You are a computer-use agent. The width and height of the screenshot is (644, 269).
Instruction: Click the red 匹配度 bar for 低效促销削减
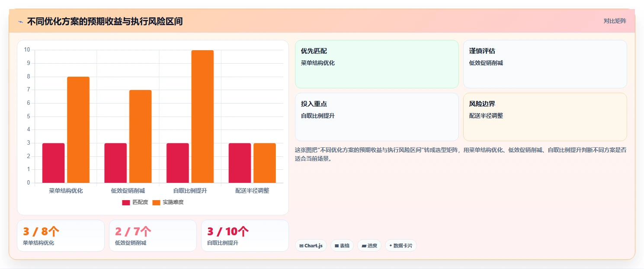(x=115, y=163)
